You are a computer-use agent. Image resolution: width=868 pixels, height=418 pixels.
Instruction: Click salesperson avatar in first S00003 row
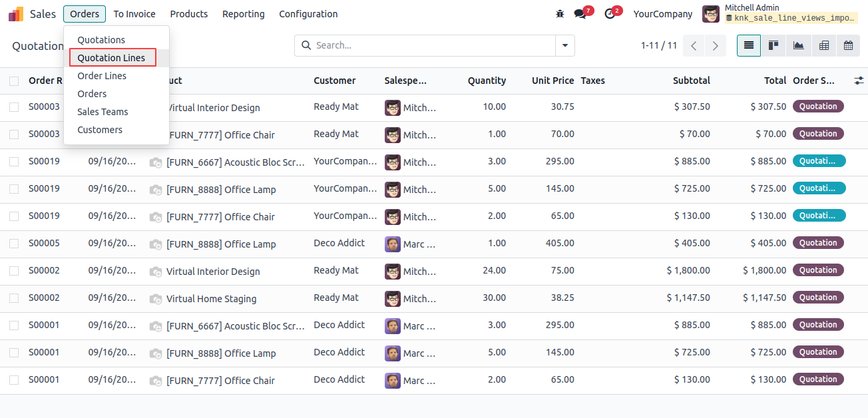(393, 107)
